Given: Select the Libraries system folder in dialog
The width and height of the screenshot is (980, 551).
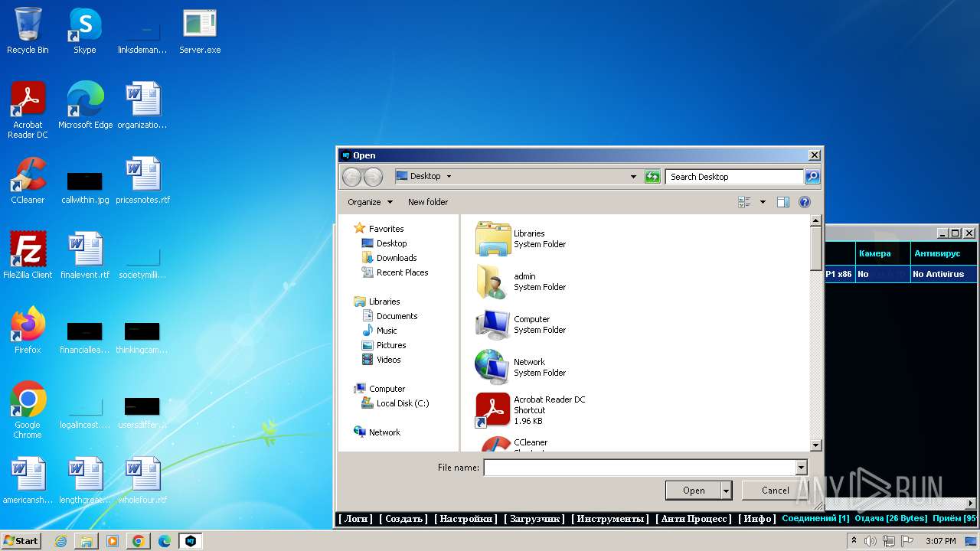Looking at the screenshot, I should tap(521, 239).
